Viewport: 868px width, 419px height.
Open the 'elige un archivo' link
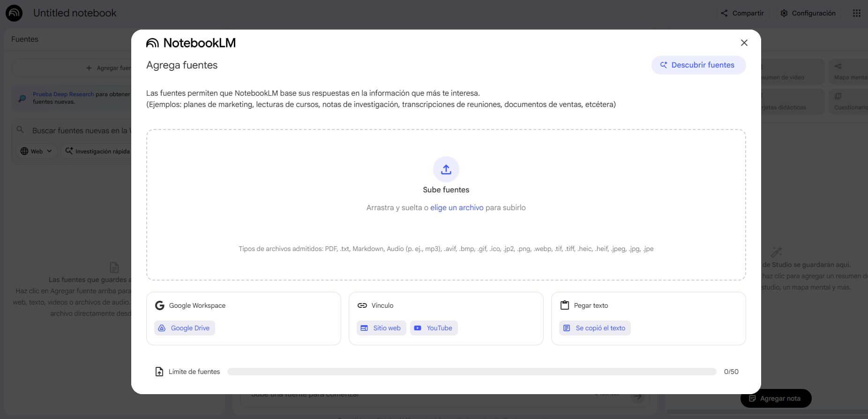coord(457,207)
